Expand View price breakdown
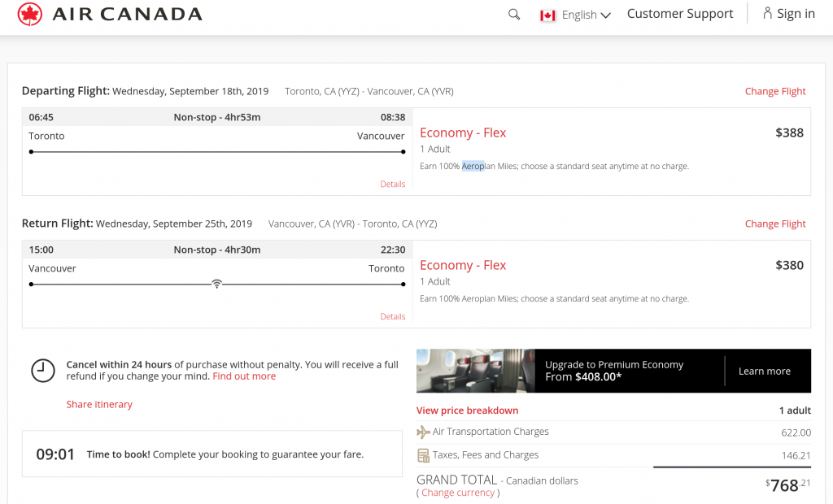Image resolution: width=833 pixels, height=504 pixels. [x=467, y=410]
